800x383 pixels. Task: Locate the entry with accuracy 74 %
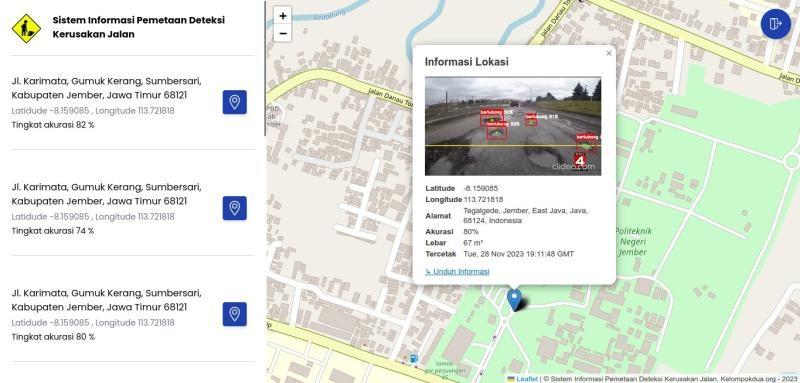click(x=234, y=208)
